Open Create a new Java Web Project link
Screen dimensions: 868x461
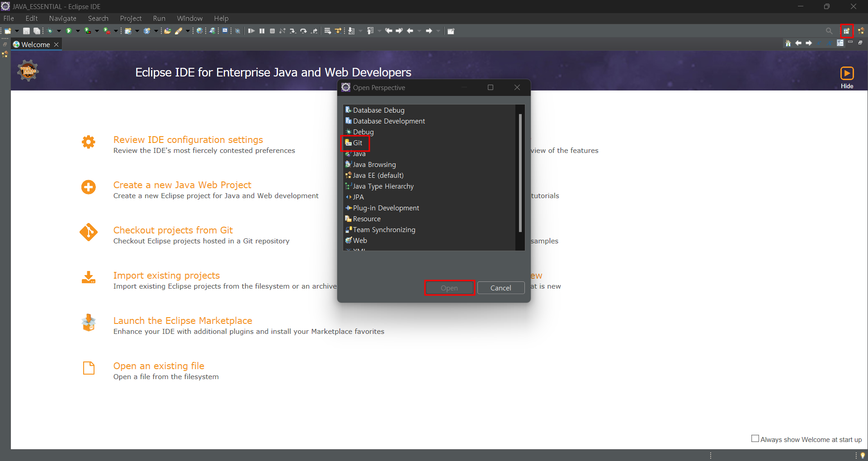[x=182, y=185]
